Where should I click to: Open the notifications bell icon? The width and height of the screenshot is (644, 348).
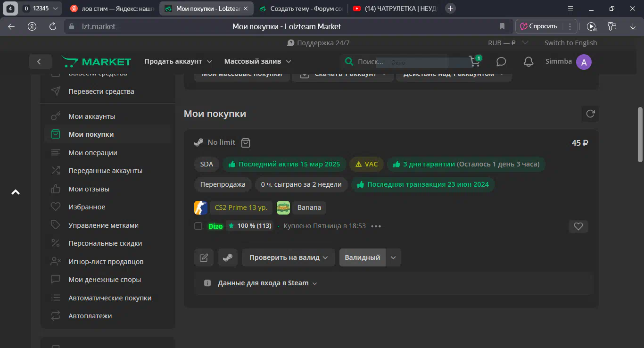click(528, 62)
